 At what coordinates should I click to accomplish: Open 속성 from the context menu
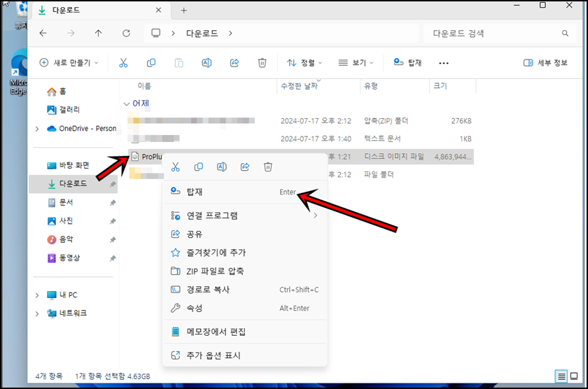pyautogui.click(x=245, y=308)
